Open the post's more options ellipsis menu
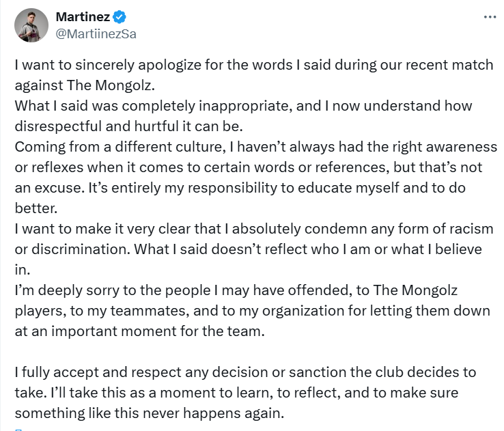The height and width of the screenshot is (431, 504). click(489, 17)
